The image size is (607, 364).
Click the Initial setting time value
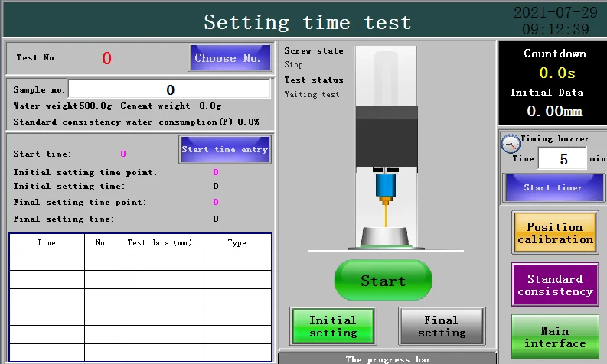[x=216, y=186]
